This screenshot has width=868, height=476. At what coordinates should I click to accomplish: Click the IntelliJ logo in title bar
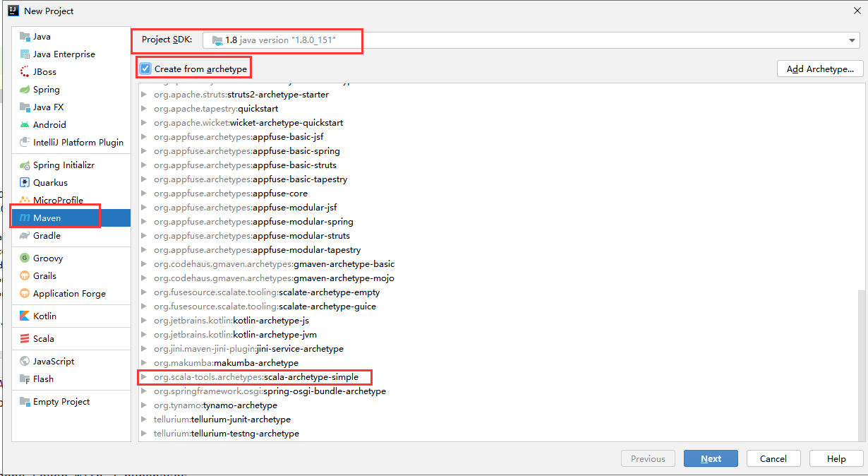tap(13, 11)
